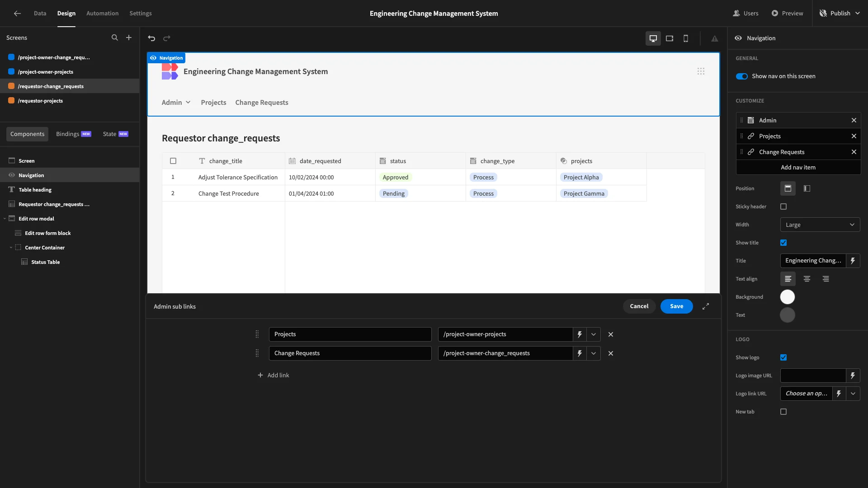Redo the last change

point(167,38)
